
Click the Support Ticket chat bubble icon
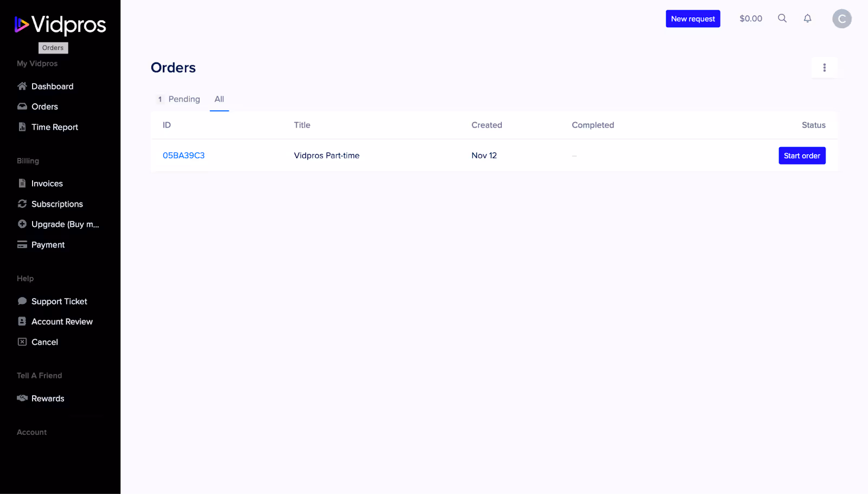pyautogui.click(x=22, y=301)
